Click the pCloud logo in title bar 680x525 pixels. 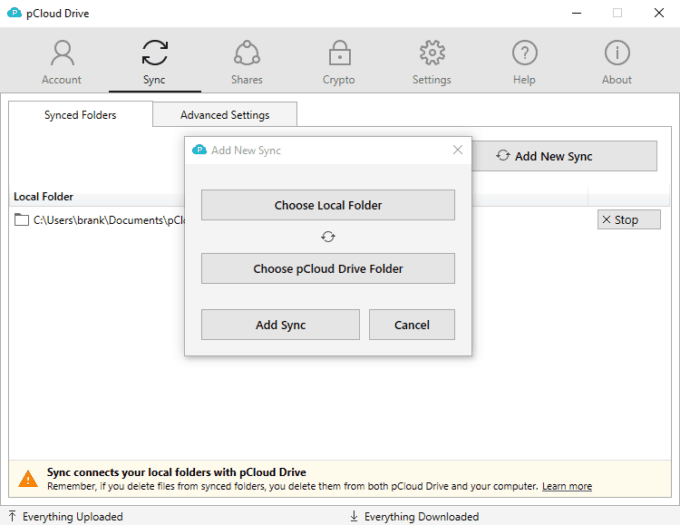(14, 13)
